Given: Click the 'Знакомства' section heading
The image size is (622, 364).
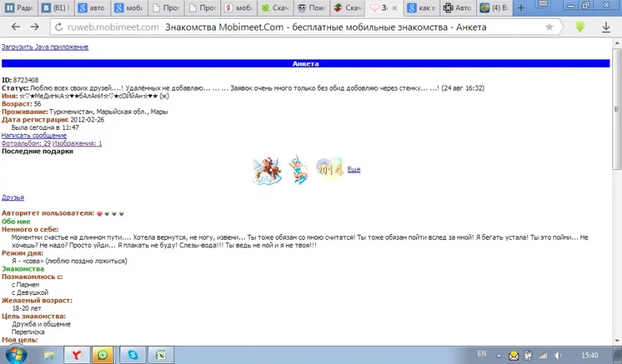Looking at the screenshot, I should pos(23,269).
